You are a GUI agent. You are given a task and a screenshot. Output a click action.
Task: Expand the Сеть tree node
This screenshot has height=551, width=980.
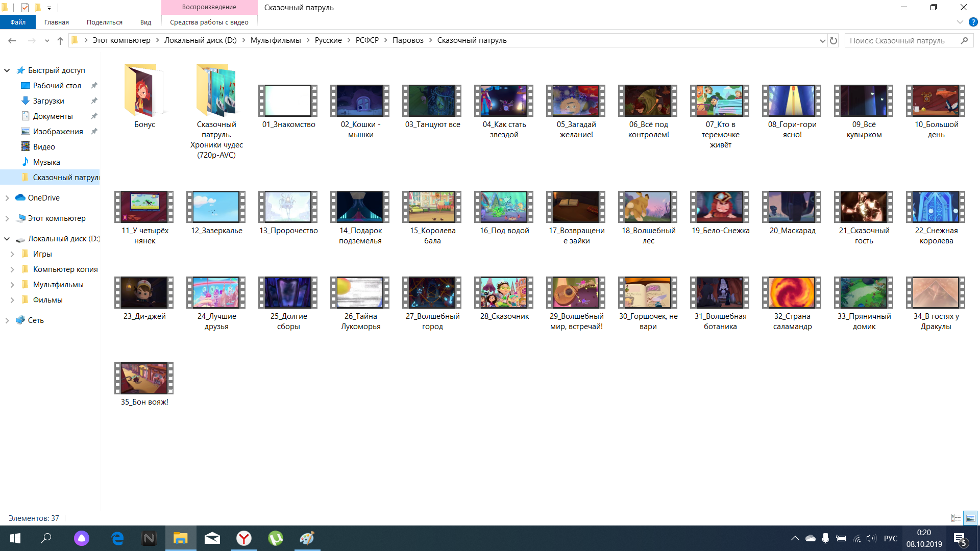[7, 320]
